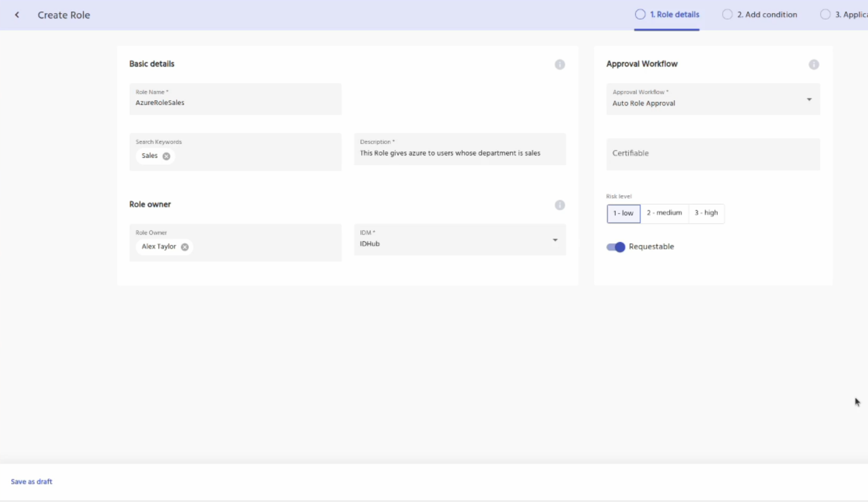Viewport: 868px width, 502px height.
Task: Click the step 2 Add condition circle icon
Action: 727,15
